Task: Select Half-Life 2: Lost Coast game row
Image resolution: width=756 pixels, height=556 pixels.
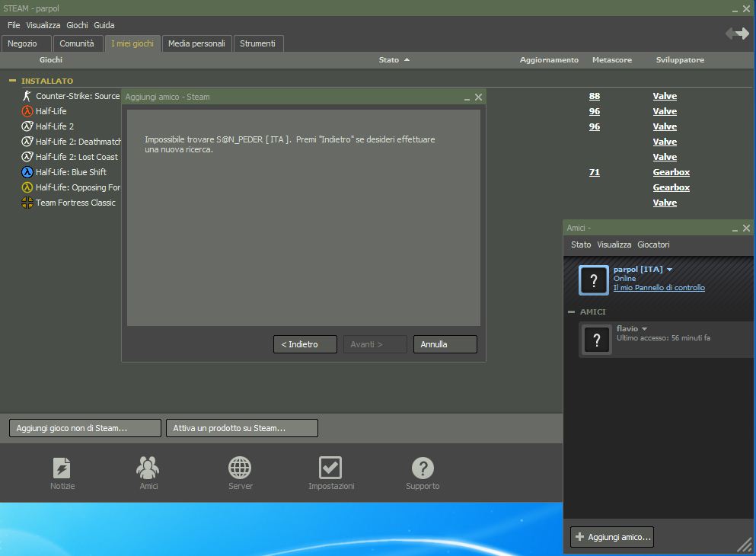Action: (77, 157)
